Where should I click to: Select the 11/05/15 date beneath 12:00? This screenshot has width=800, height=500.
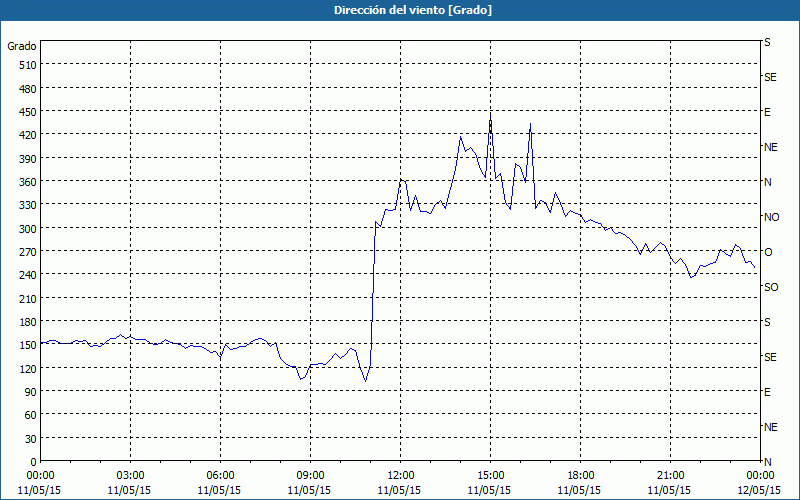click(399, 490)
